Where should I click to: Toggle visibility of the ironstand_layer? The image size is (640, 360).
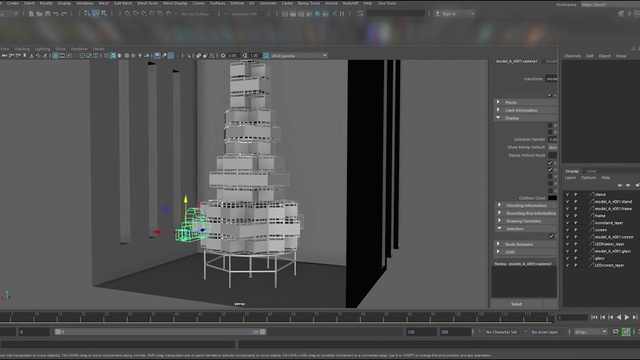coord(567,223)
